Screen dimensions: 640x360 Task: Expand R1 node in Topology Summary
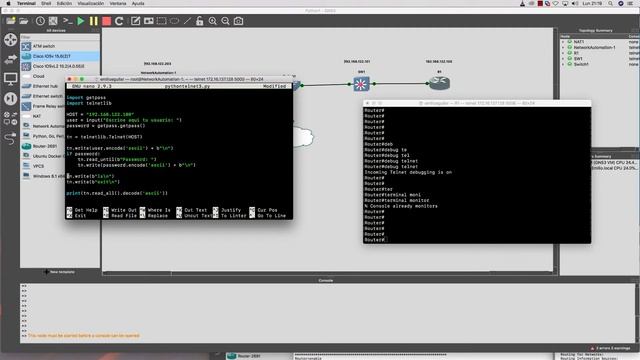tap(563, 53)
